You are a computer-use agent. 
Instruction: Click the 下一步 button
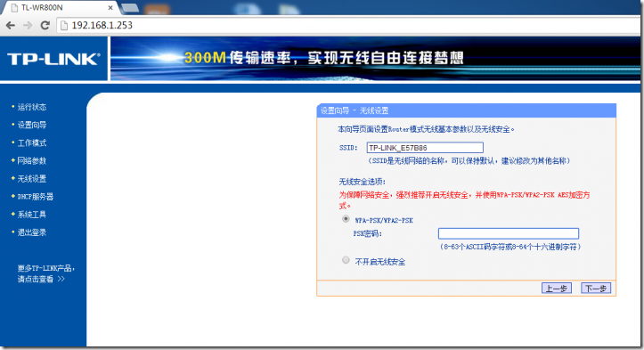click(596, 289)
